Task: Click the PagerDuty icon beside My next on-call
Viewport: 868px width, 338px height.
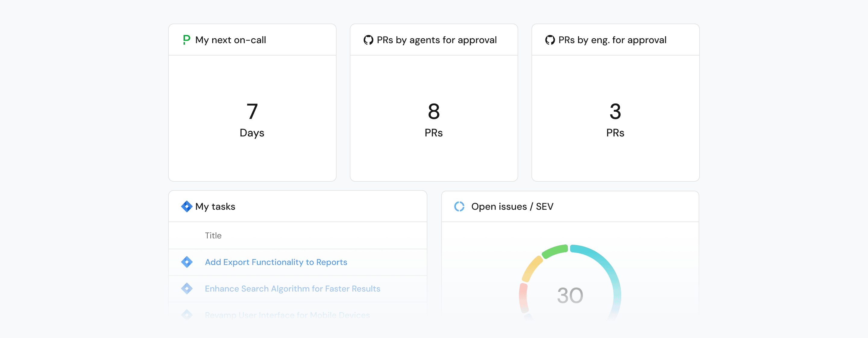Action: [x=186, y=40]
